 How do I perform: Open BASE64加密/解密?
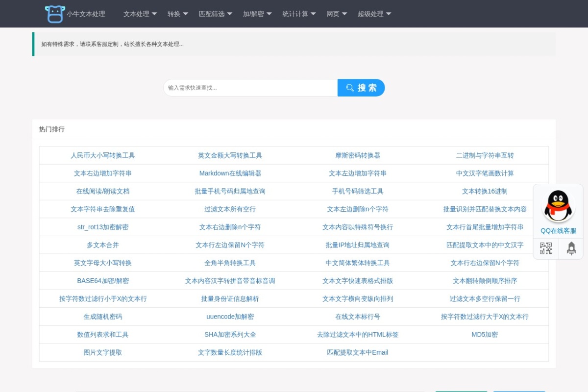click(x=103, y=281)
